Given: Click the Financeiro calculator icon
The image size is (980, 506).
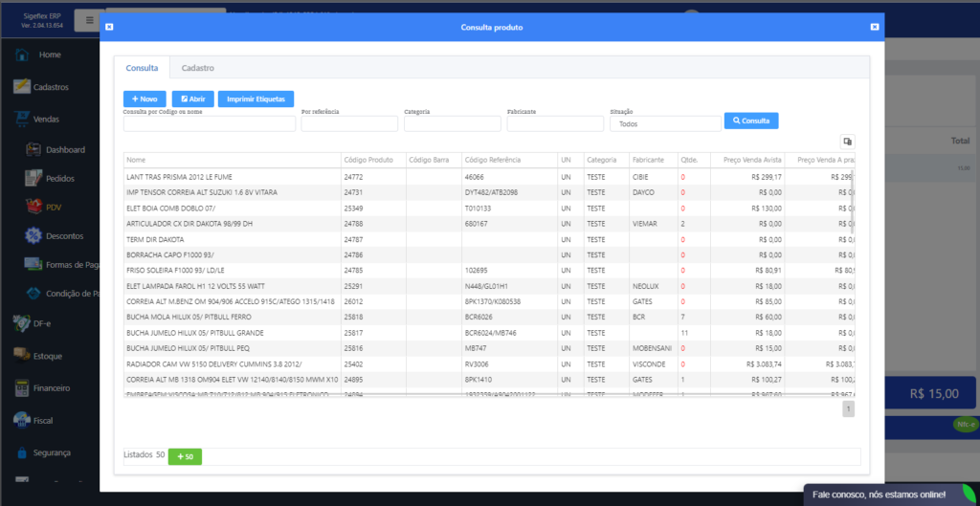Looking at the screenshot, I should click(x=21, y=388).
